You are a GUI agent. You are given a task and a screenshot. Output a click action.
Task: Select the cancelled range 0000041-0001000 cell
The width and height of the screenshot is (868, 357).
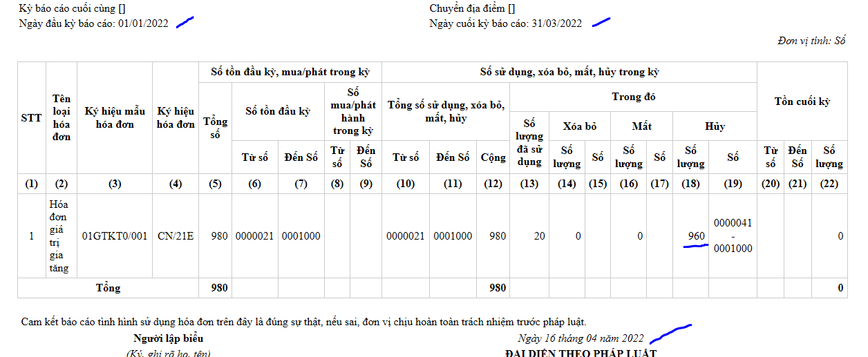click(733, 236)
